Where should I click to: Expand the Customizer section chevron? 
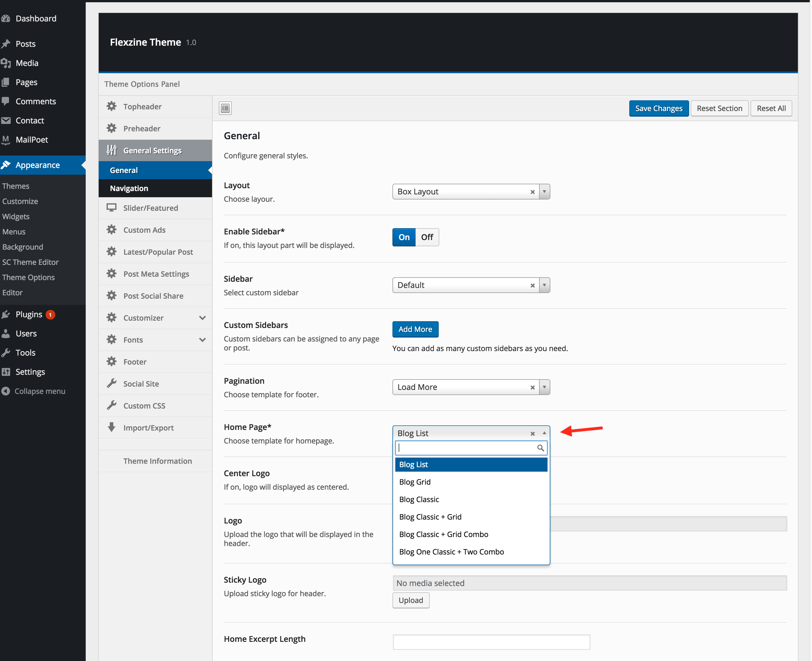point(202,318)
